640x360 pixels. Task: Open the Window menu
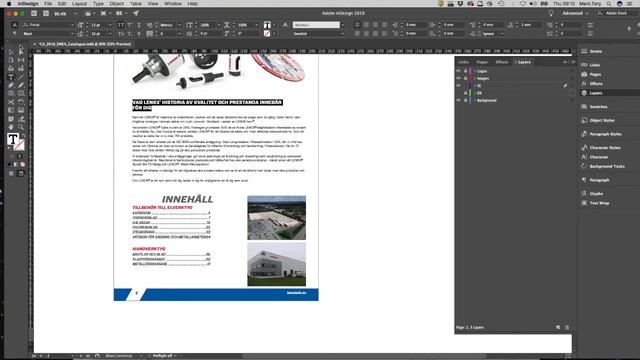pos(173,4)
